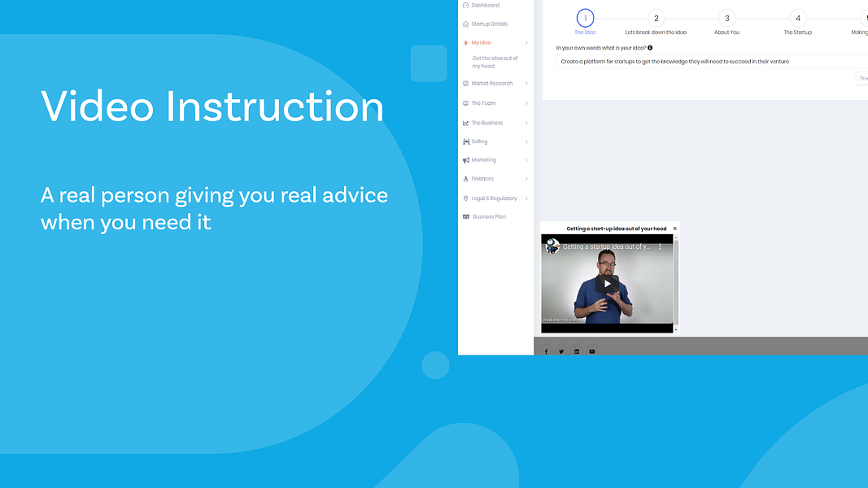Go to step 2 Lets break down the idea
Image resolution: width=868 pixels, height=488 pixels.
(656, 18)
